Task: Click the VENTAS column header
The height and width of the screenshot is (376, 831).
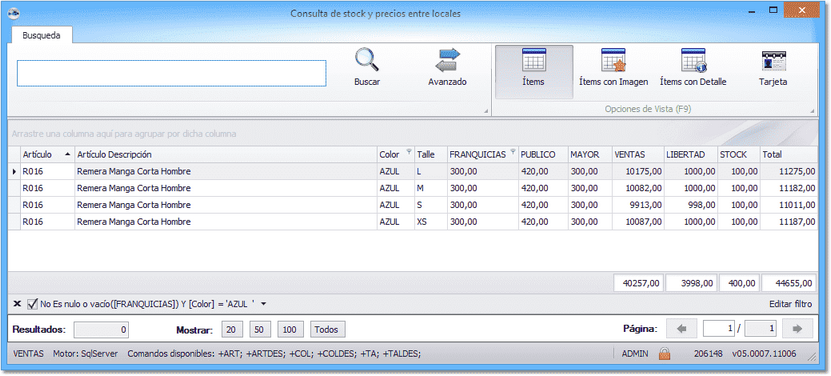Action: [x=638, y=155]
